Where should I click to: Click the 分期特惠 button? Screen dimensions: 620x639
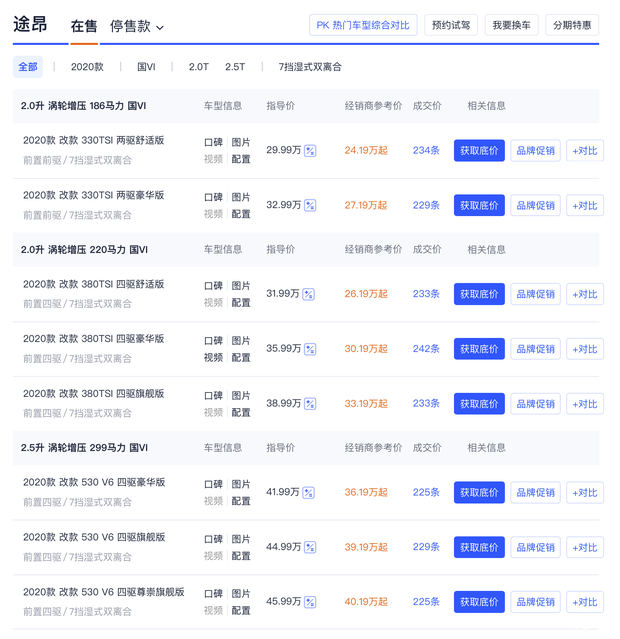[x=572, y=25]
